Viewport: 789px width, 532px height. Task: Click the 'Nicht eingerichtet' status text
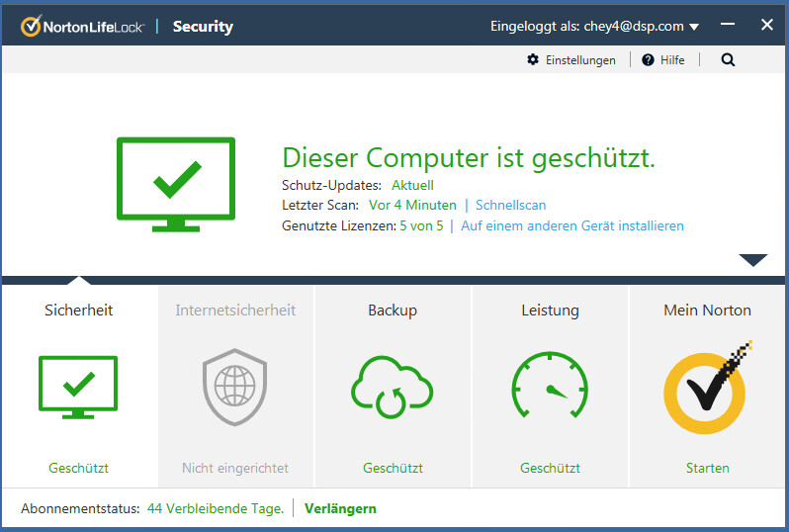(x=235, y=468)
